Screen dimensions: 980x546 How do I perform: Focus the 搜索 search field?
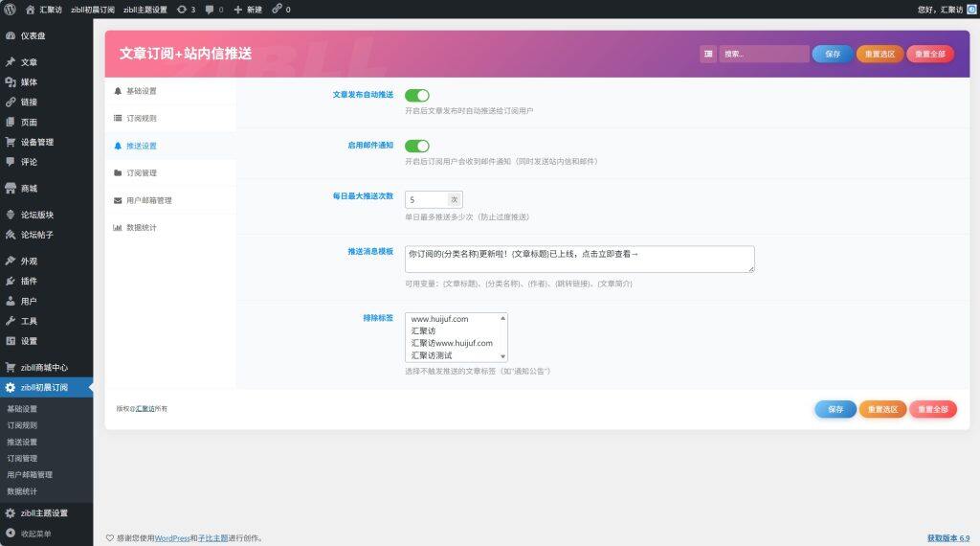[x=764, y=54]
